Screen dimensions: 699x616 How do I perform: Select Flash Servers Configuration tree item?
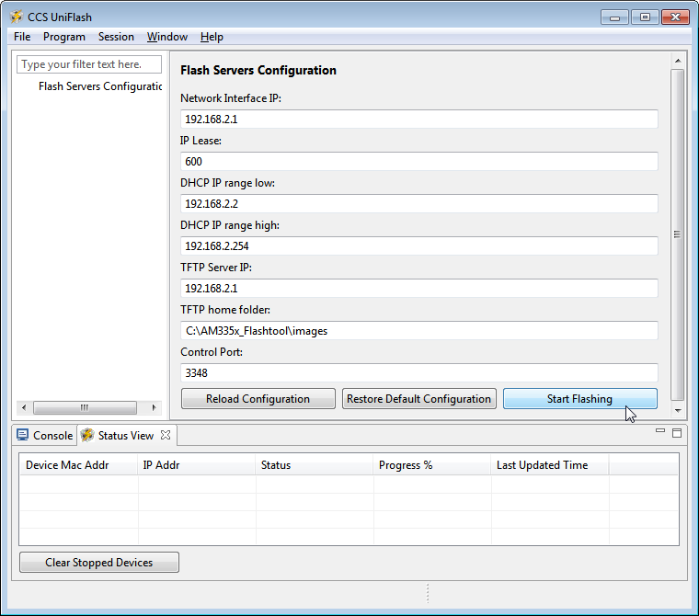pyautogui.click(x=100, y=86)
